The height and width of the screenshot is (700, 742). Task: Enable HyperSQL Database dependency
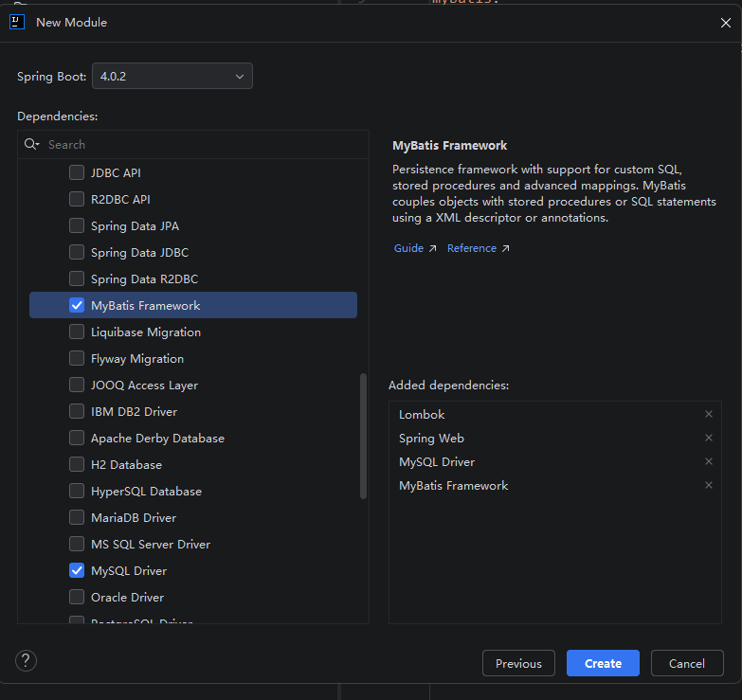pos(77,491)
